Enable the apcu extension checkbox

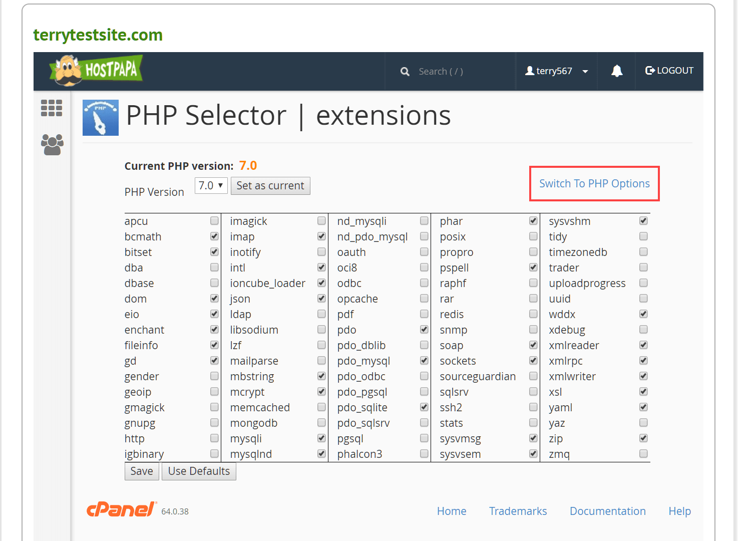point(214,220)
